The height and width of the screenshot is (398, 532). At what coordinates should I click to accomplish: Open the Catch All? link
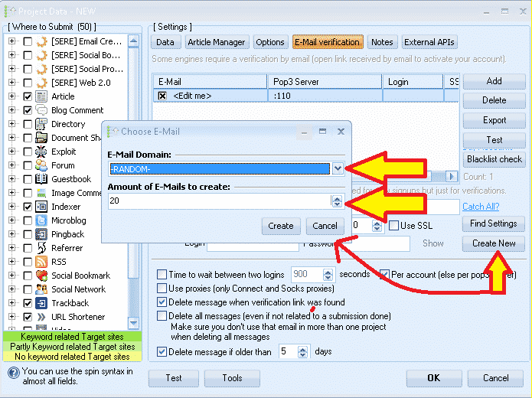481,207
